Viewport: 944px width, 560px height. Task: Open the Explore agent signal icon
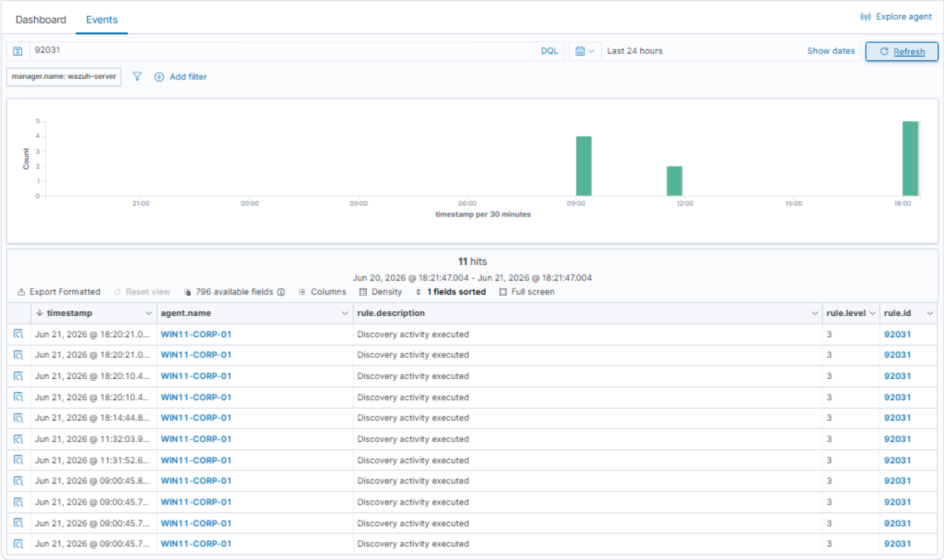pos(865,17)
